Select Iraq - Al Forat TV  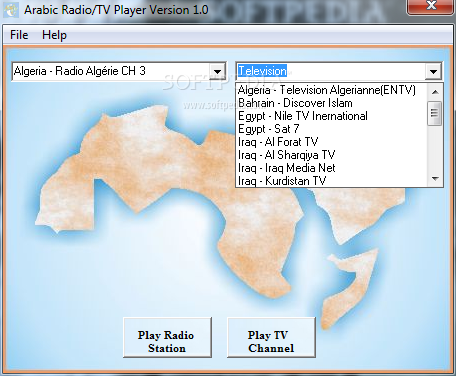[x=331, y=142]
